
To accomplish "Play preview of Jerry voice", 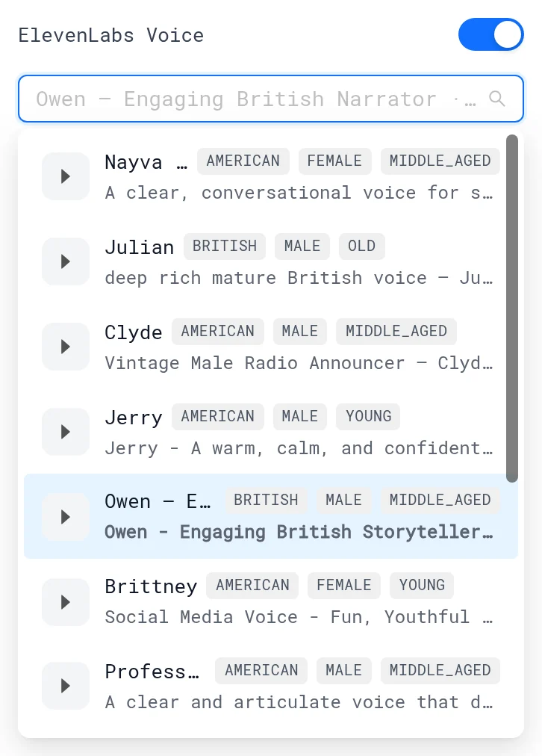I will click(66, 432).
